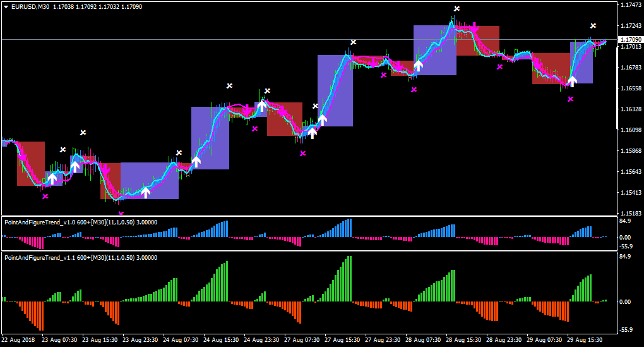Image resolution: width=644 pixels, height=347 pixels.
Task: Click the -55.9 label in bottom indicator
Action: 626,330
